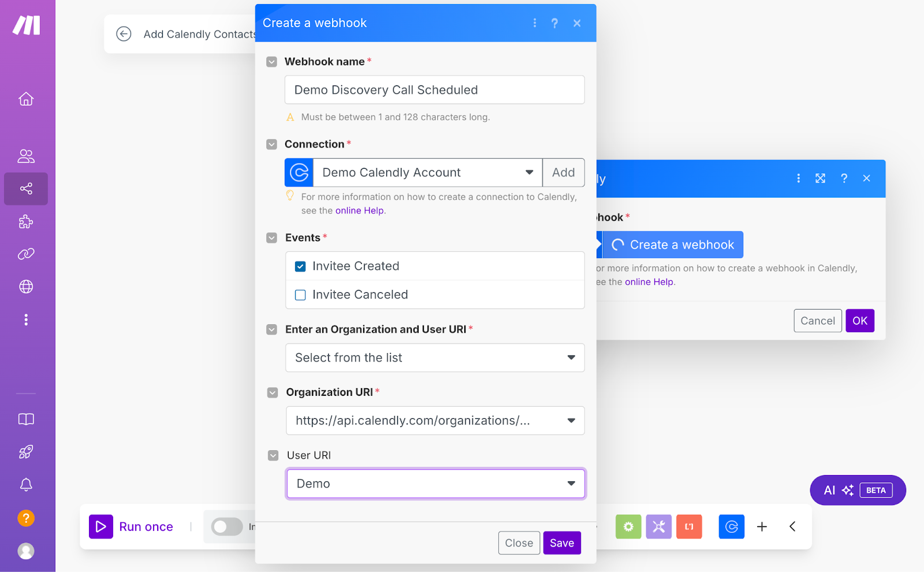Click the green scenario settings gear icon
This screenshot has width=924, height=572.
point(628,527)
